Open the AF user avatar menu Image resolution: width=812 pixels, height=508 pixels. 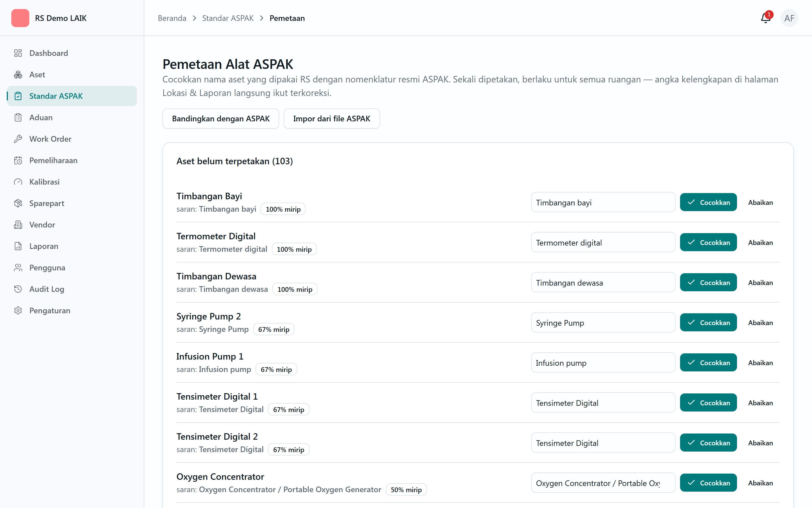coord(789,18)
